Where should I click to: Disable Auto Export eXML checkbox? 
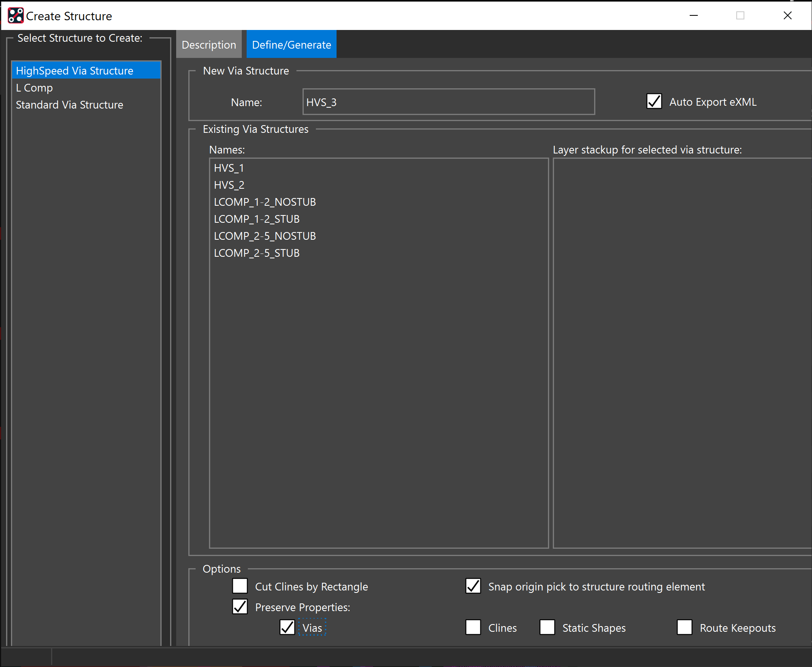[654, 102]
